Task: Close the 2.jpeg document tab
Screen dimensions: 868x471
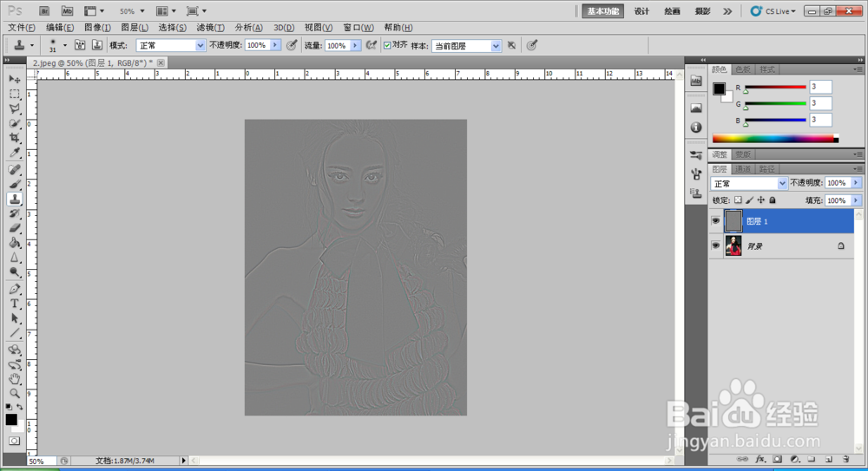Action: point(161,63)
